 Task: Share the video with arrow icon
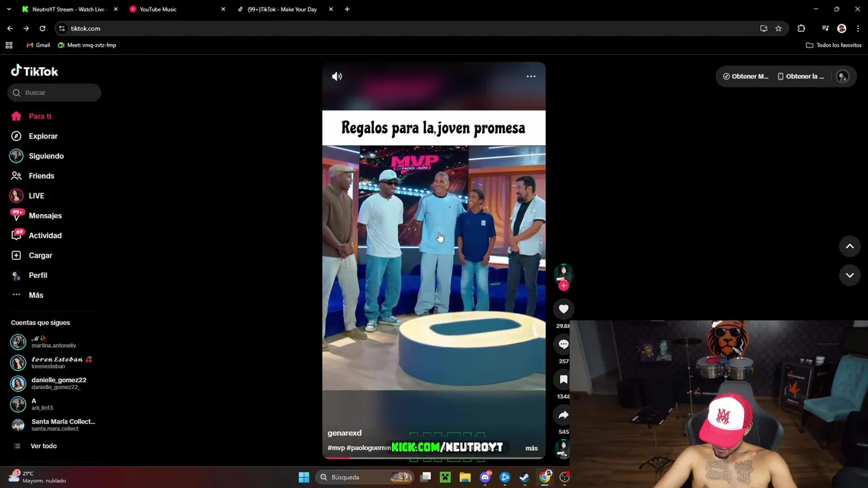coord(564,415)
